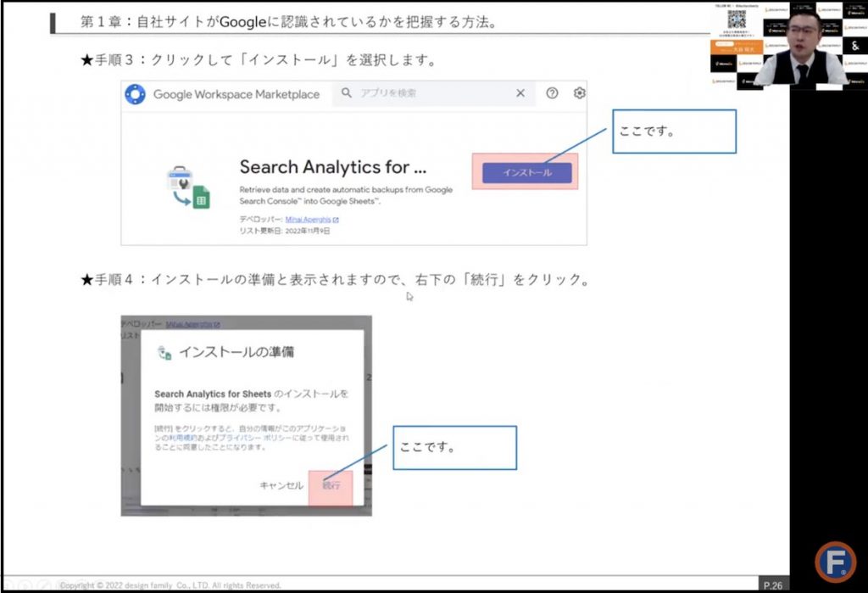Open the settings gear icon
868x593 pixels.
(x=579, y=93)
